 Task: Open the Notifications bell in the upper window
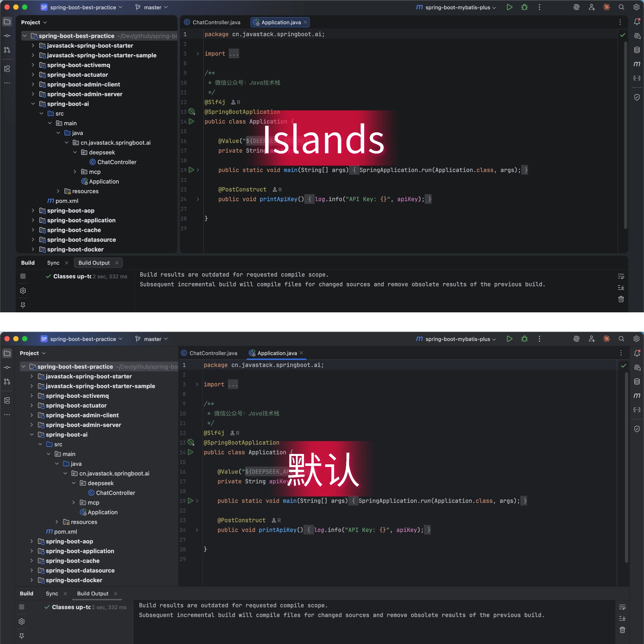[637, 22]
